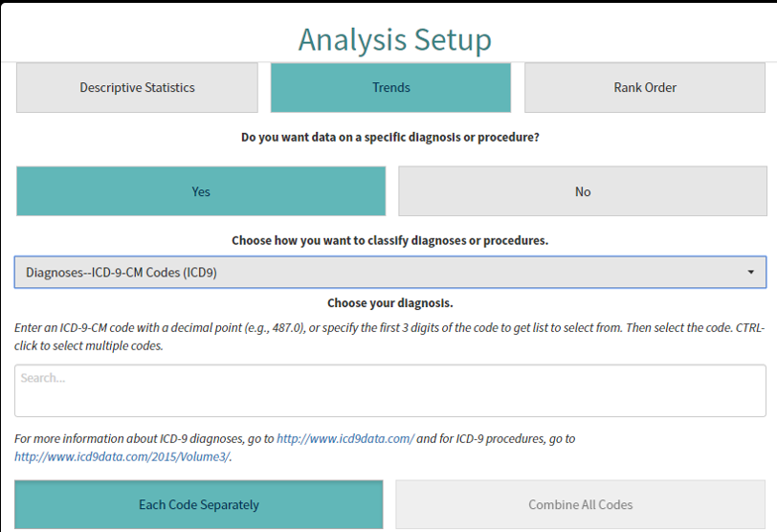
Task: Open the www.icd9data.com diagnoses link
Action: tap(345, 439)
